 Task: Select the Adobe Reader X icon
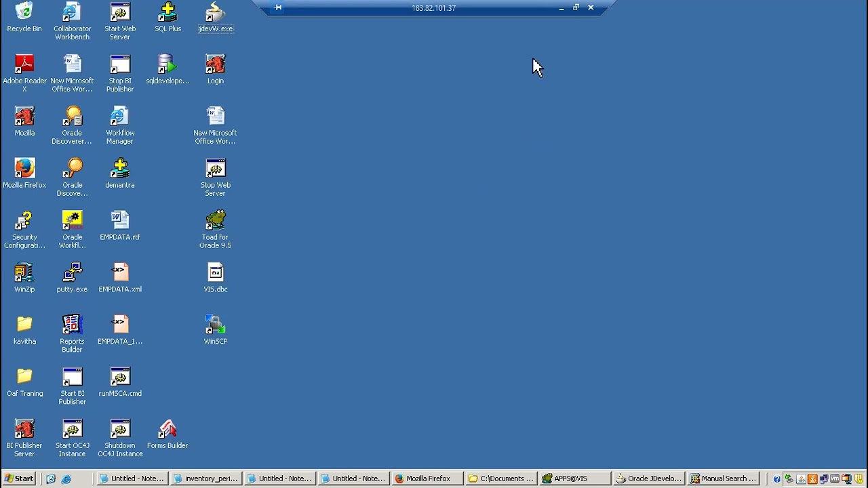click(24, 74)
